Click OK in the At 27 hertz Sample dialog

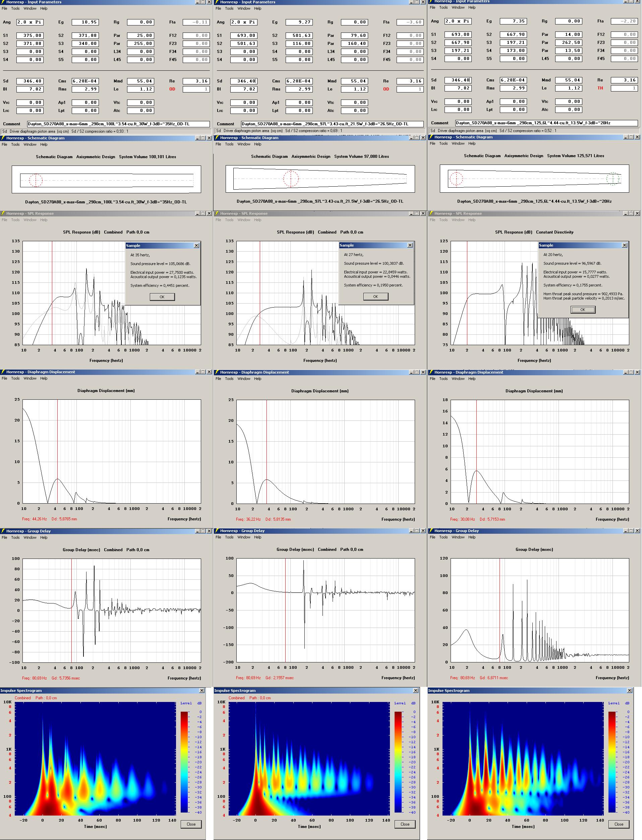pos(376,296)
